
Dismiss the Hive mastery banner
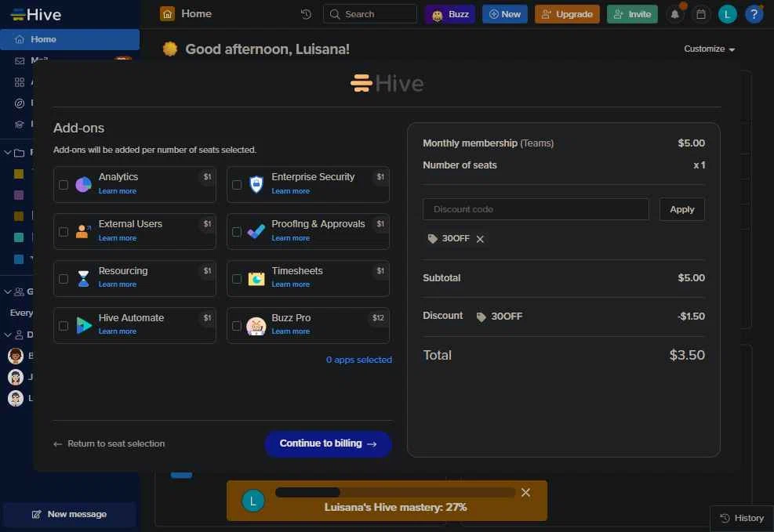pos(525,493)
